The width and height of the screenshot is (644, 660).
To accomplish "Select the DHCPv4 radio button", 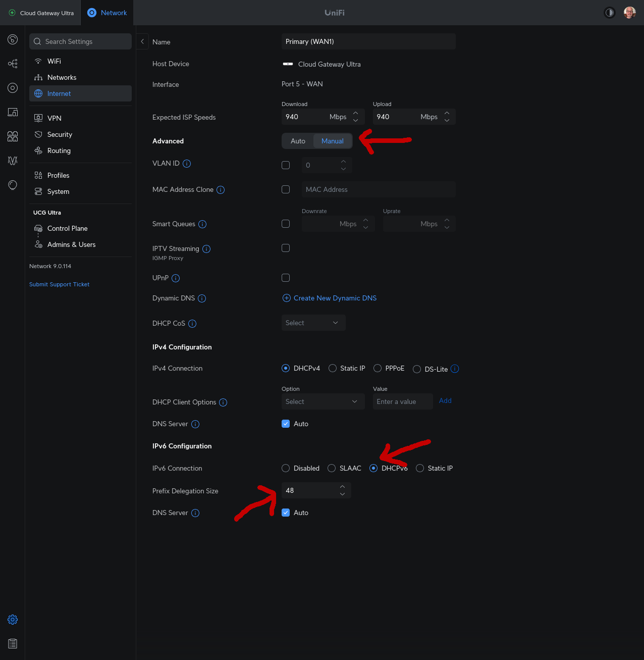I will tap(286, 368).
